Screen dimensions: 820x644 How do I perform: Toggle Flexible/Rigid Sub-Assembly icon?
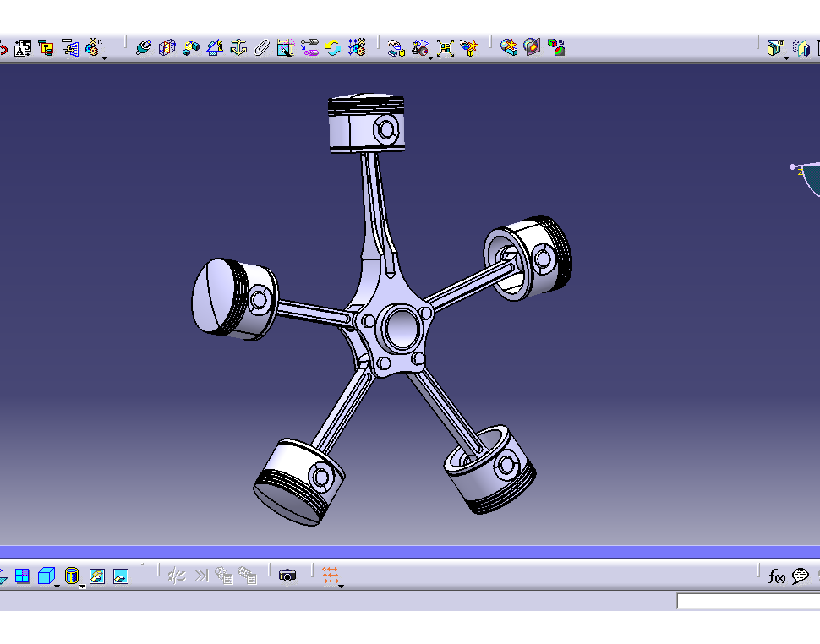[x=309, y=48]
